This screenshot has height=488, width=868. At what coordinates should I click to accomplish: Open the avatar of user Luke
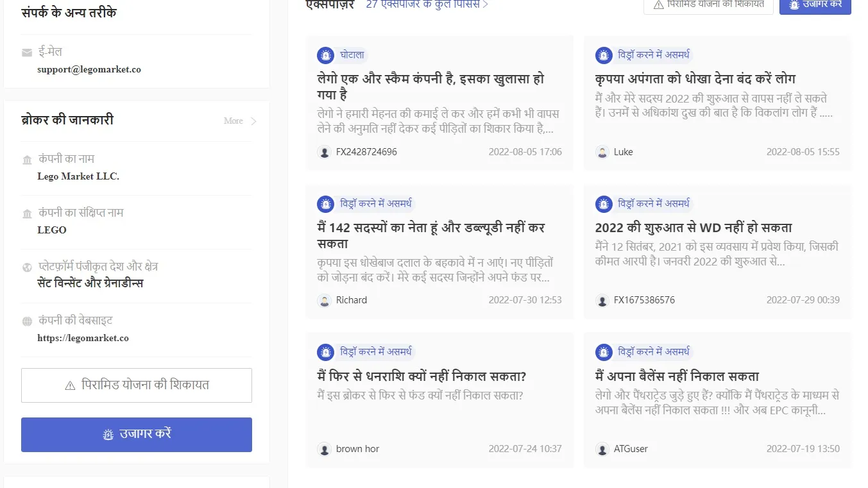pyautogui.click(x=602, y=152)
